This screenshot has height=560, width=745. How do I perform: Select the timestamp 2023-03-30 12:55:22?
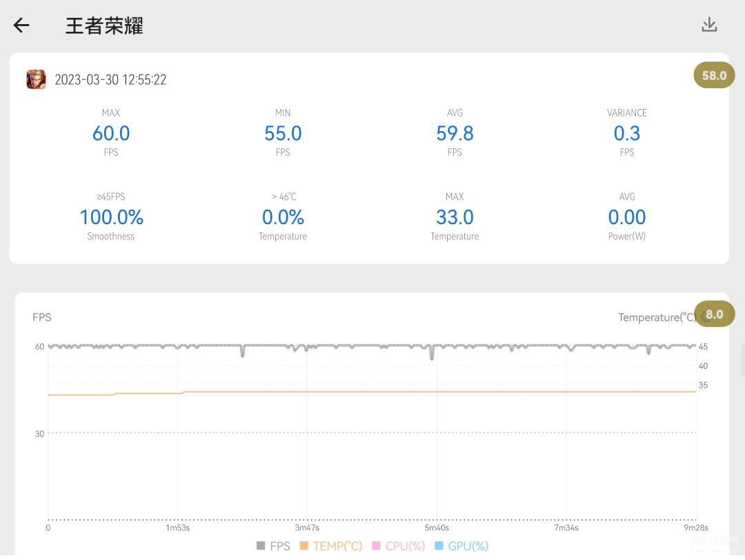point(110,80)
